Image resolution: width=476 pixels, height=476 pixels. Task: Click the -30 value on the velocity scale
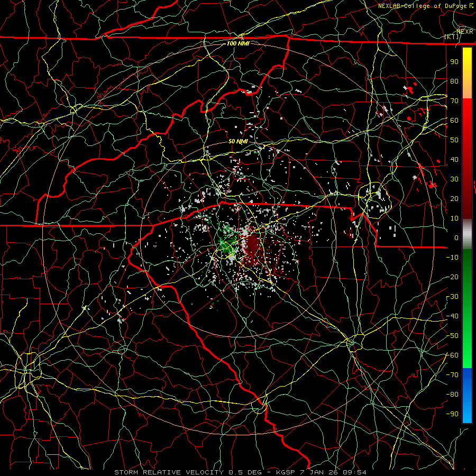click(x=452, y=297)
